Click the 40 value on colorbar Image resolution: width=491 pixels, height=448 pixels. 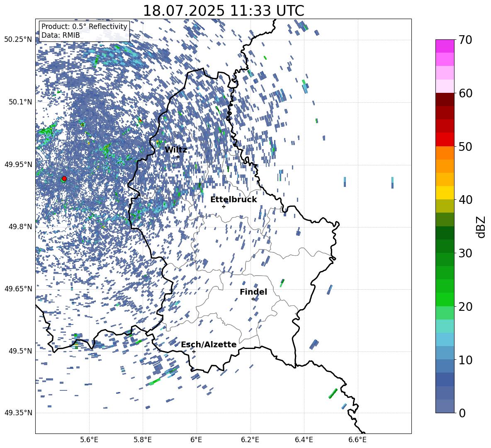[x=465, y=200]
